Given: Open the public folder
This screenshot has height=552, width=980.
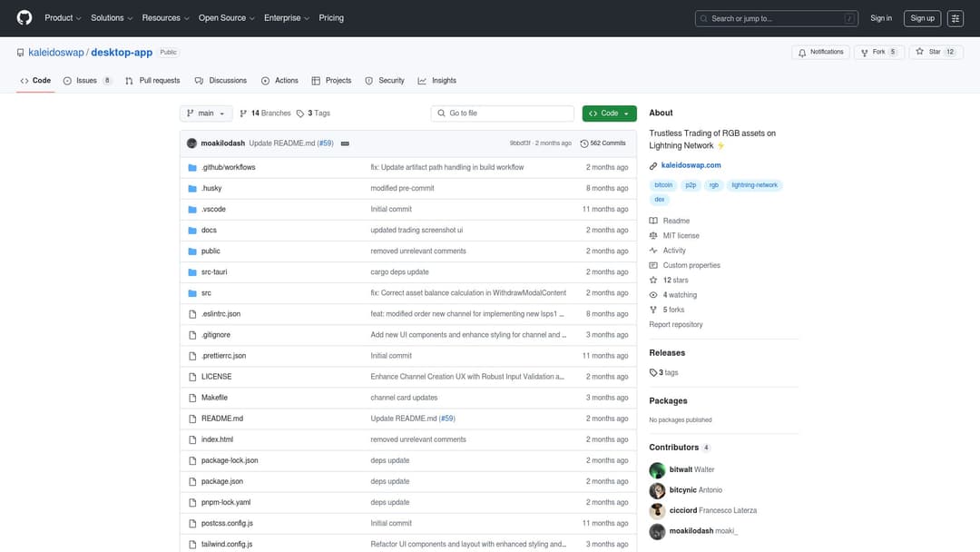Looking at the screenshot, I should pyautogui.click(x=211, y=251).
